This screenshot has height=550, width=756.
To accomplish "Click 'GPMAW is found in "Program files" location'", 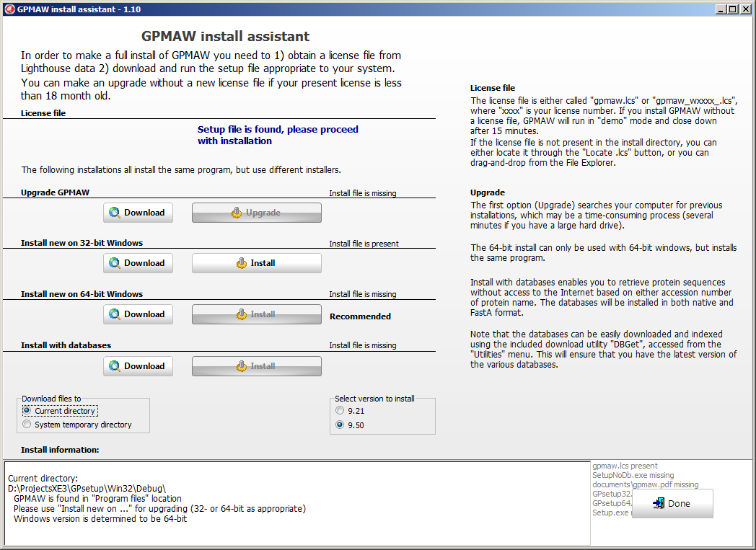I will pos(98,499).
